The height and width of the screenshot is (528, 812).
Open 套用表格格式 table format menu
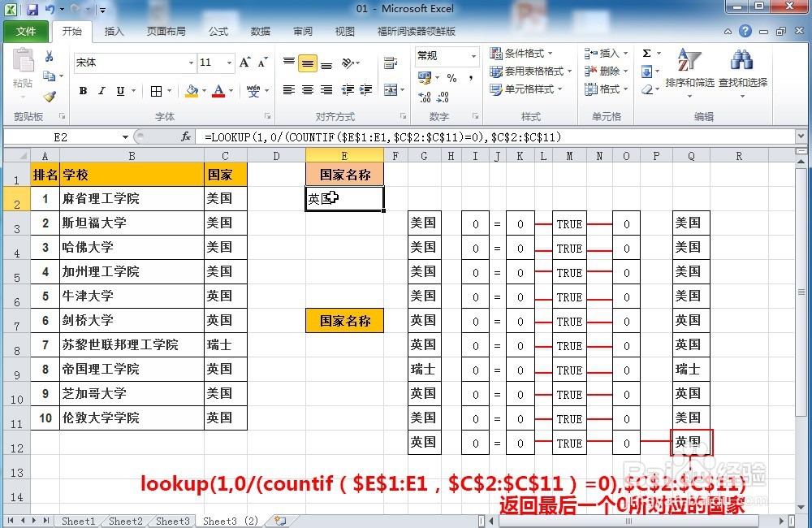click(531, 71)
